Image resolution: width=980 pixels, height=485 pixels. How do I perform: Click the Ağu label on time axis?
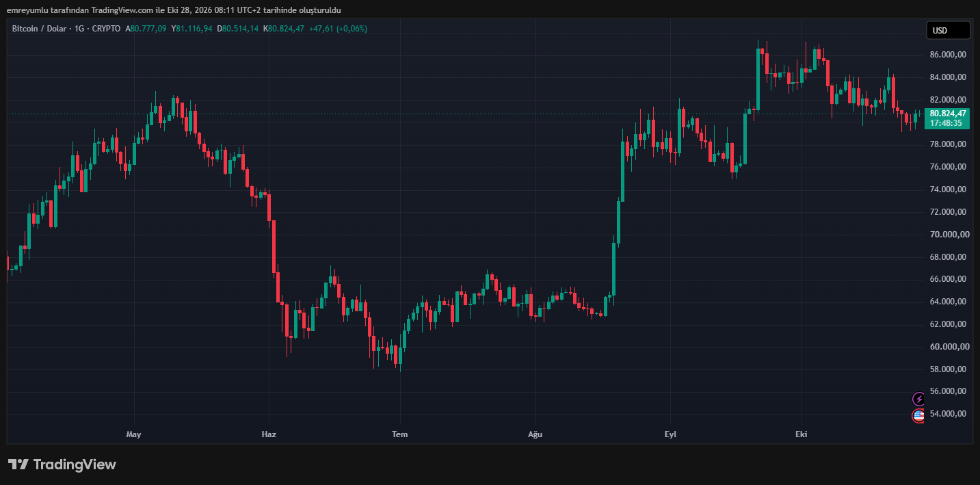[535, 434]
